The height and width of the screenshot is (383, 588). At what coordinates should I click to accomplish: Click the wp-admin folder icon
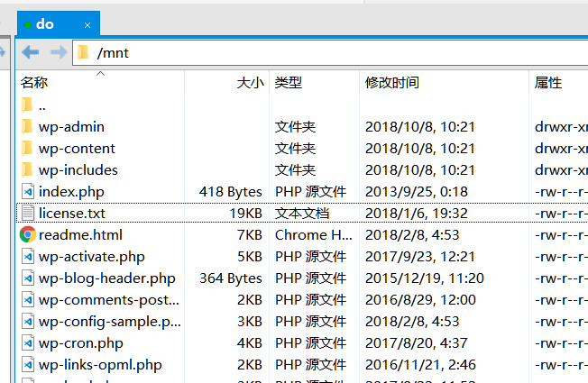(x=27, y=127)
